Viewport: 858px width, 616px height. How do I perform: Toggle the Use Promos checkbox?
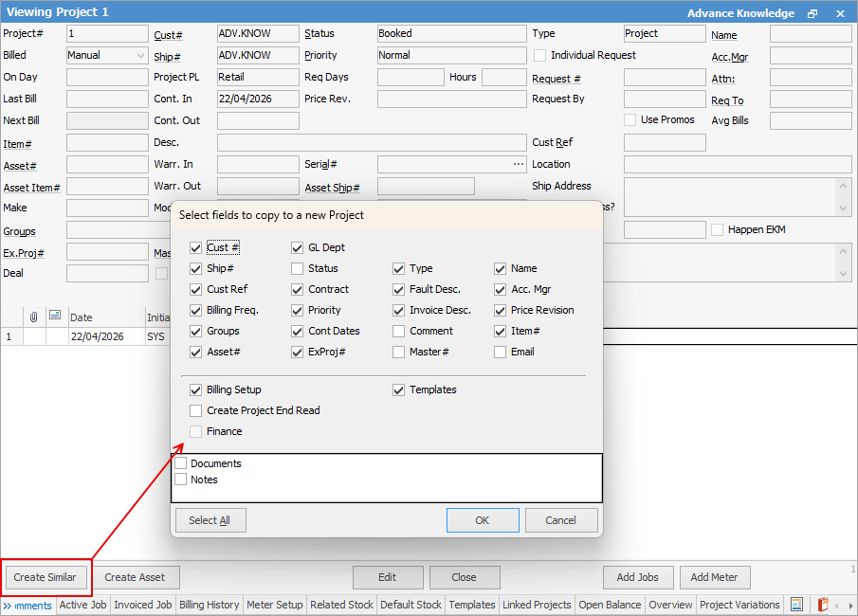click(630, 119)
